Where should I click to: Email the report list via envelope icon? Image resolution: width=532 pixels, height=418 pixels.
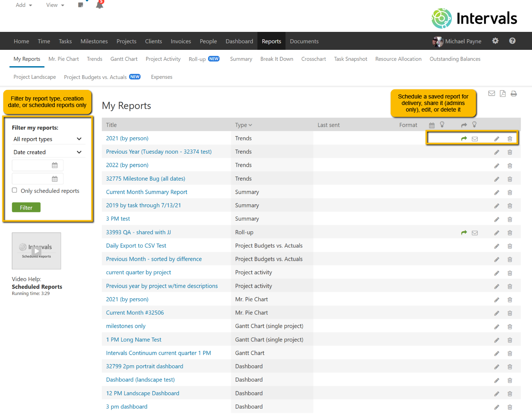pyautogui.click(x=492, y=94)
